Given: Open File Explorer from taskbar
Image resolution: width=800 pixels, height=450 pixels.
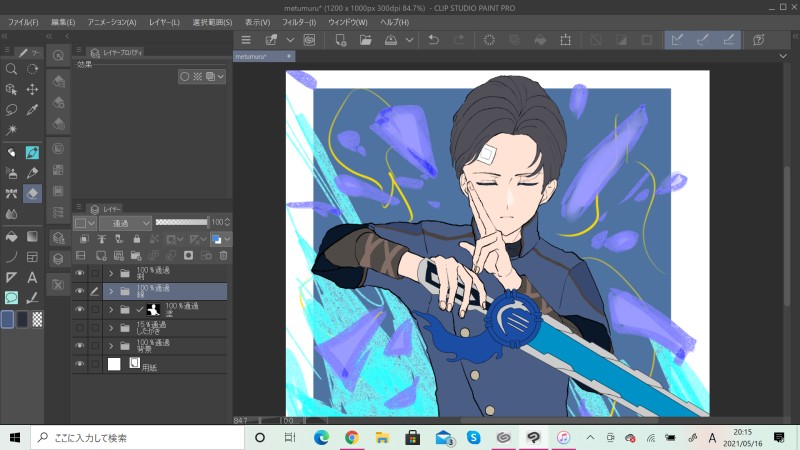Looking at the screenshot, I should click(382, 437).
